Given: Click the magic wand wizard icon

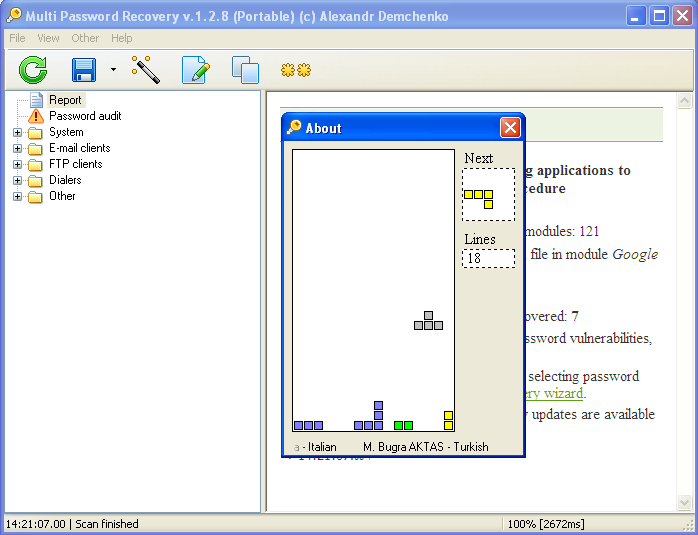Looking at the screenshot, I should click(146, 69).
